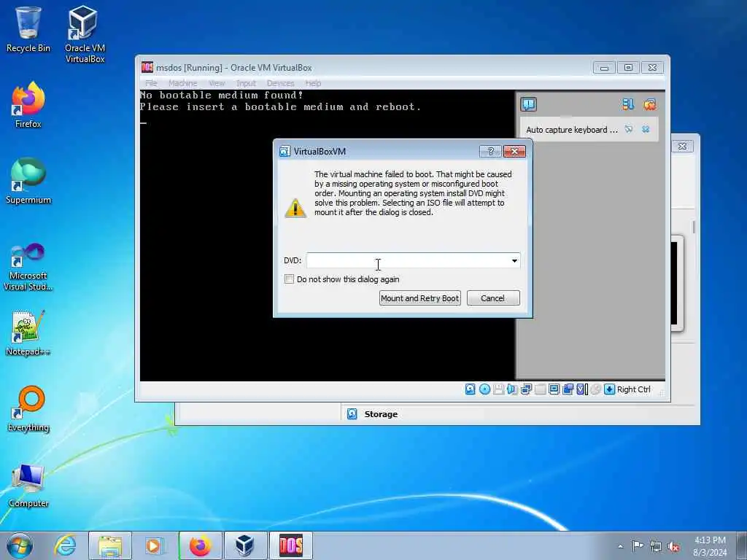This screenshot has width=747, height=560.
Task: Open the Input menu
Action: click(x=247, y=83)
